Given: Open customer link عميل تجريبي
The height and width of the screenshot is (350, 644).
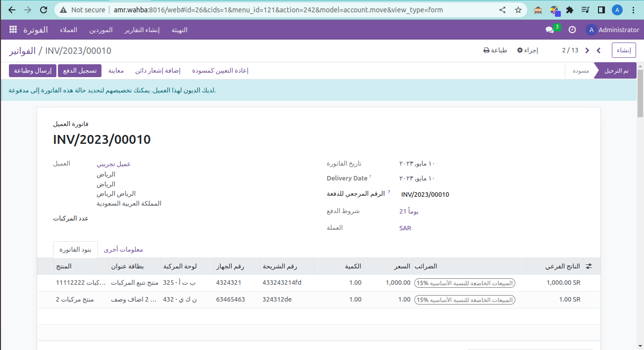Looking at the screenshot, I should click(114, 164).
